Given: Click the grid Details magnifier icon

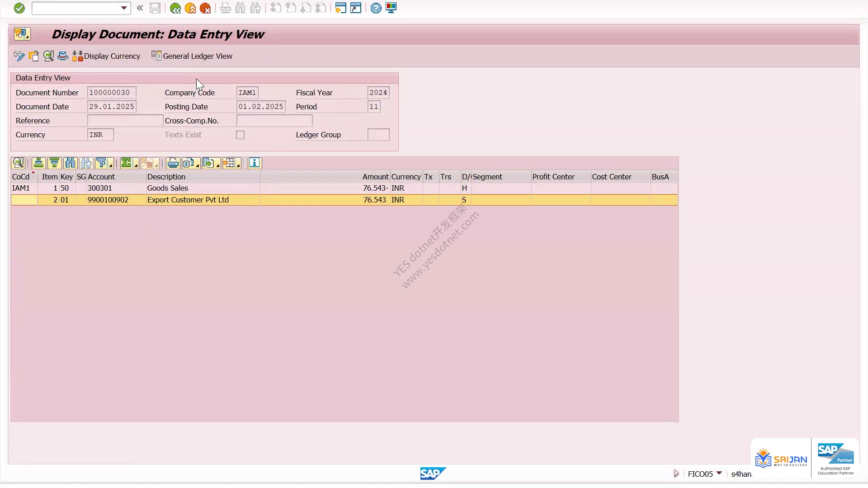Looking at the screenshot, I should (x=19, y=163).
